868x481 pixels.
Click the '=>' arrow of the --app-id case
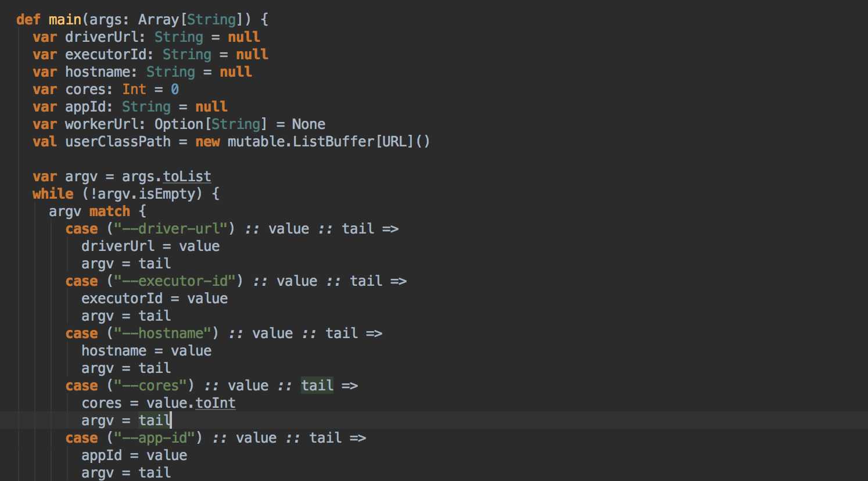click(x=358, y=438)
